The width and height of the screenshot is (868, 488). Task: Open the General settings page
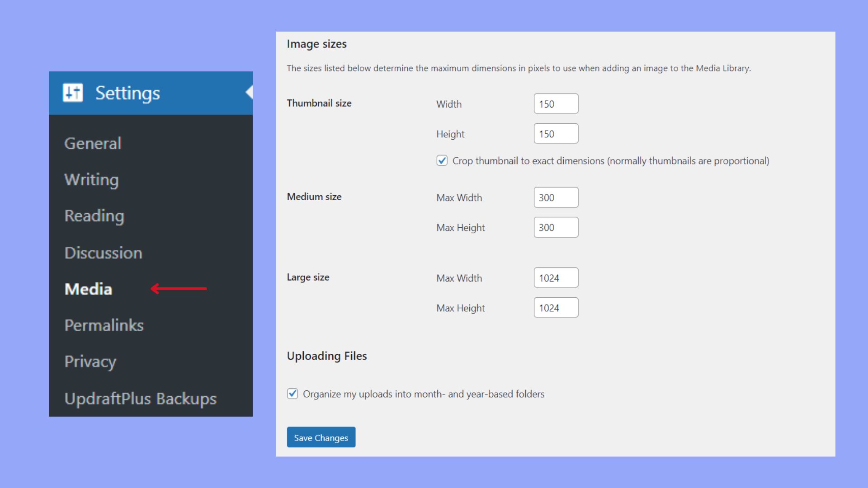(92, 143)
